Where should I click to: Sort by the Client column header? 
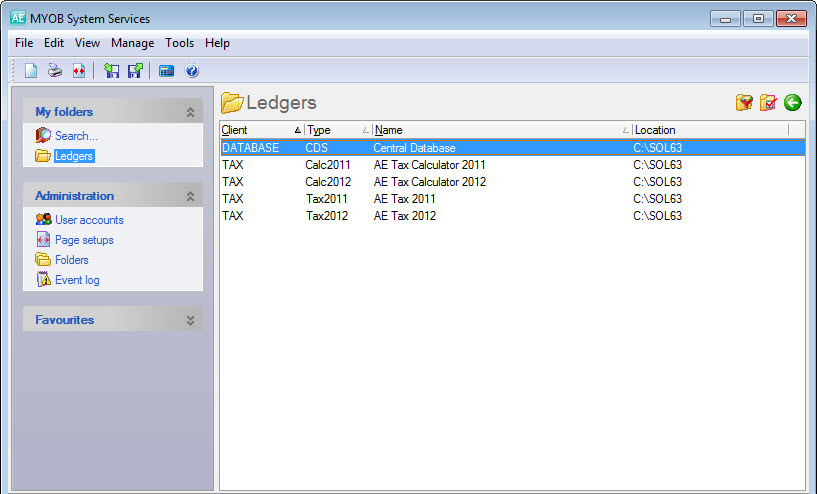click(x=262, y=130)
